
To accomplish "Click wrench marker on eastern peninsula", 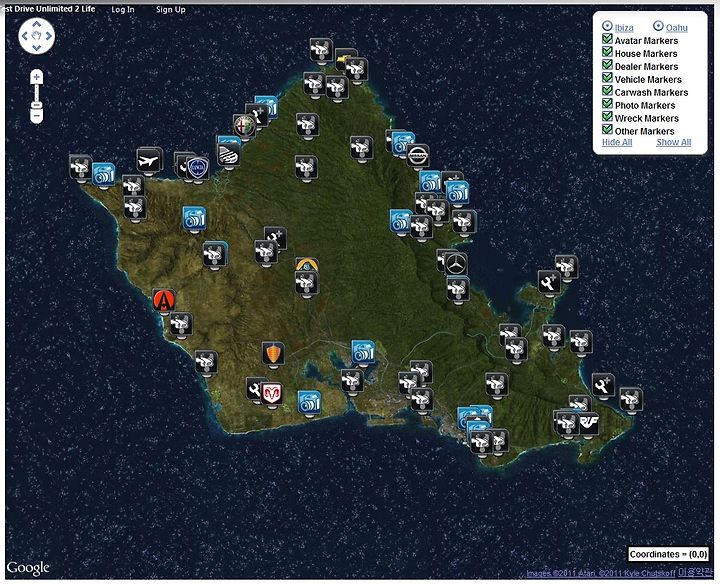I will (549, 282).
